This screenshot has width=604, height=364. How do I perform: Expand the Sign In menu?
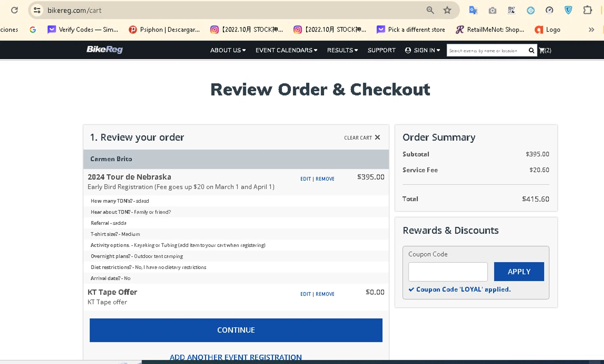pyautogui.click(x=422, y=50)
